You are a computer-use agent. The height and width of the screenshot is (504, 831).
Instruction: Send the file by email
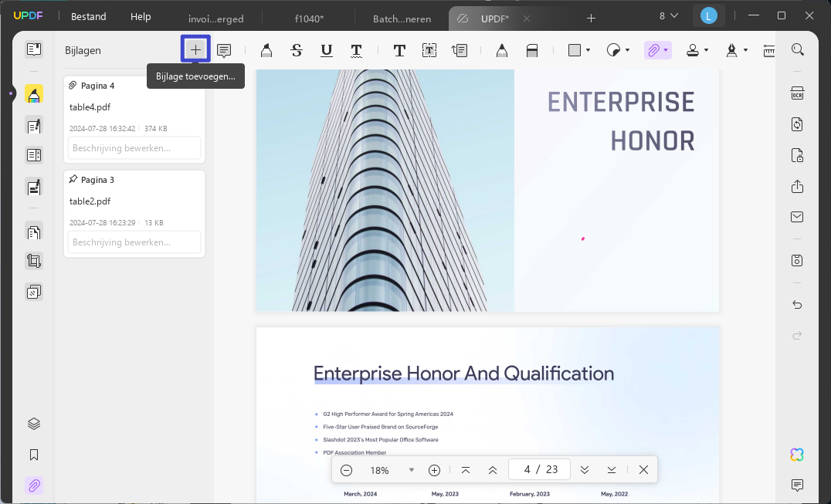tap(797, 217)
